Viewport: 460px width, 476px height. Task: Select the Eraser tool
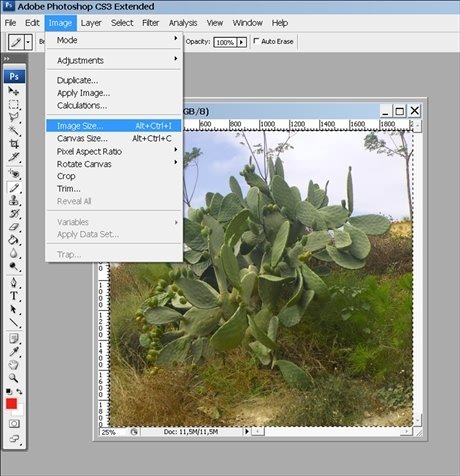click(x=13, y=227)
